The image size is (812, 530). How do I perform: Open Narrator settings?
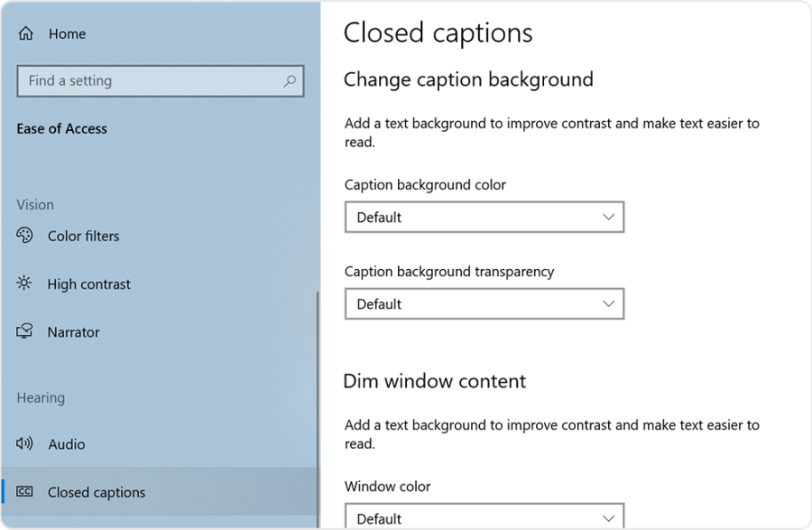[73, 331]
